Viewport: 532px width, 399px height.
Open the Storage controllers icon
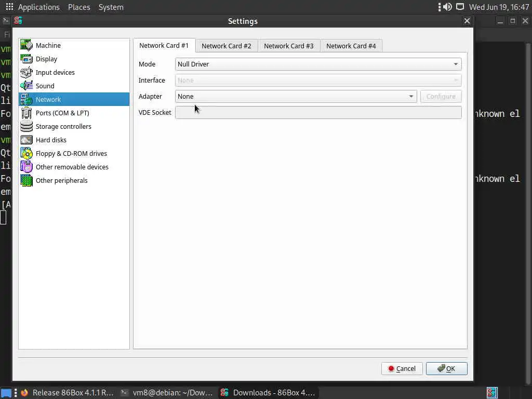click(26, 126)
